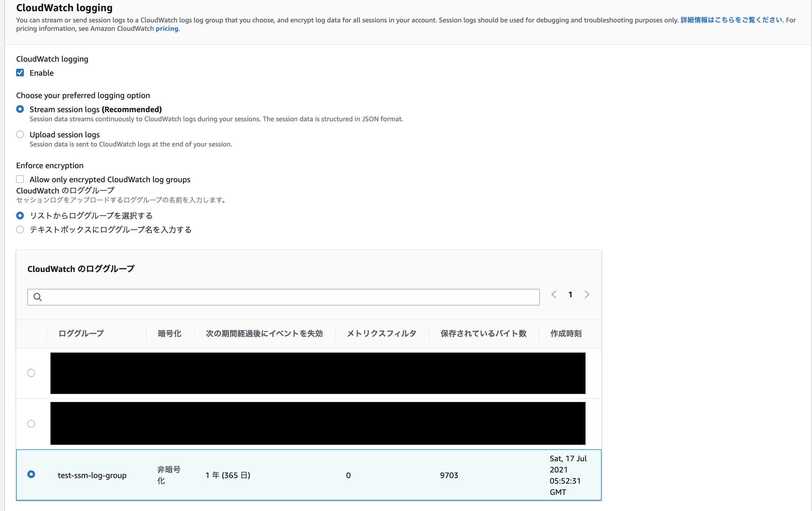The height and width of the screenshot is (511, 812).
Task: Click 次の期間経過後にイベントを失効 column header
Action: pyautogui.click(x=264, y=334)
